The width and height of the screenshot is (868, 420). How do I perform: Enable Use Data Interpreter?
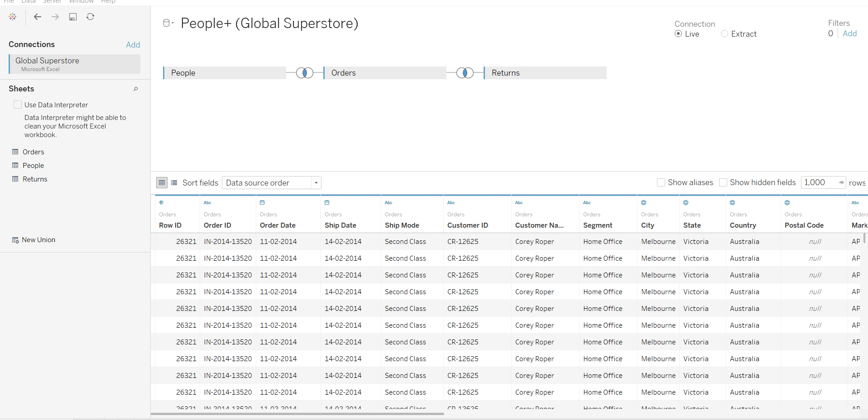click(18, 105)
